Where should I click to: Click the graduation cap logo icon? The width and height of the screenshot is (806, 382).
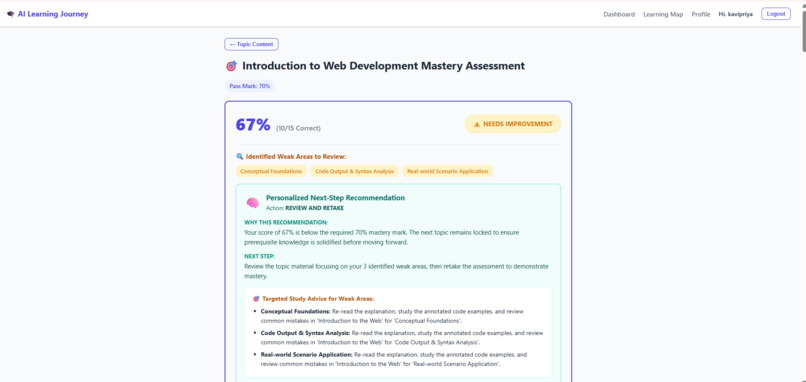click(x=11, y=14)
